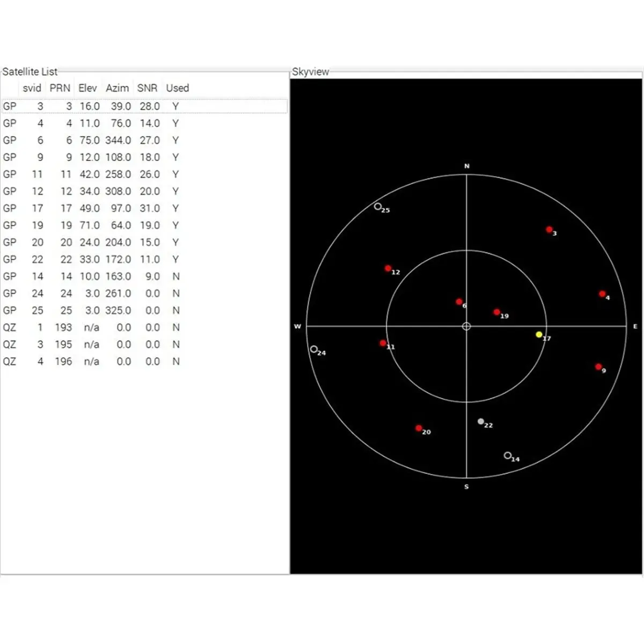Viewport: 644px width, 644px height.
Task: Sort by svid column header
Action: click(32, 88)
